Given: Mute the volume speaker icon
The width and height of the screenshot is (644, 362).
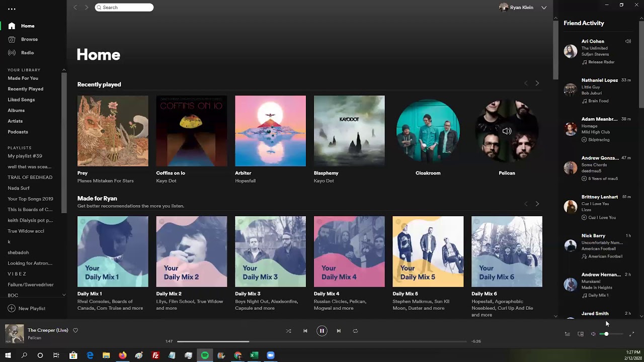Looking at the screenshot, I should tap(593, 334).
